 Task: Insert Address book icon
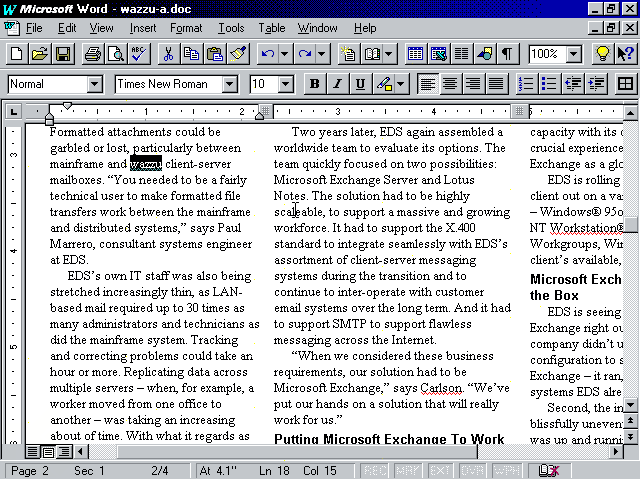pyautogui.click(x=372, y=54)
